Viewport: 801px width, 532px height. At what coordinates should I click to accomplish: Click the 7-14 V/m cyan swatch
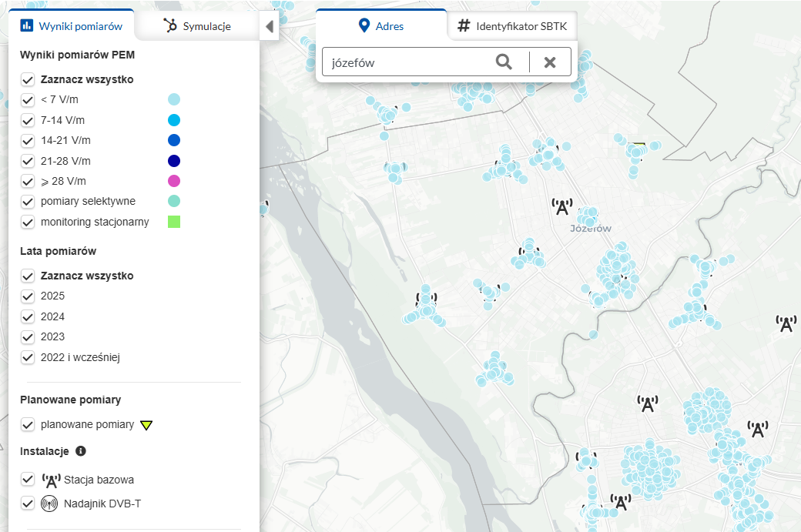(x=174, y=120)
